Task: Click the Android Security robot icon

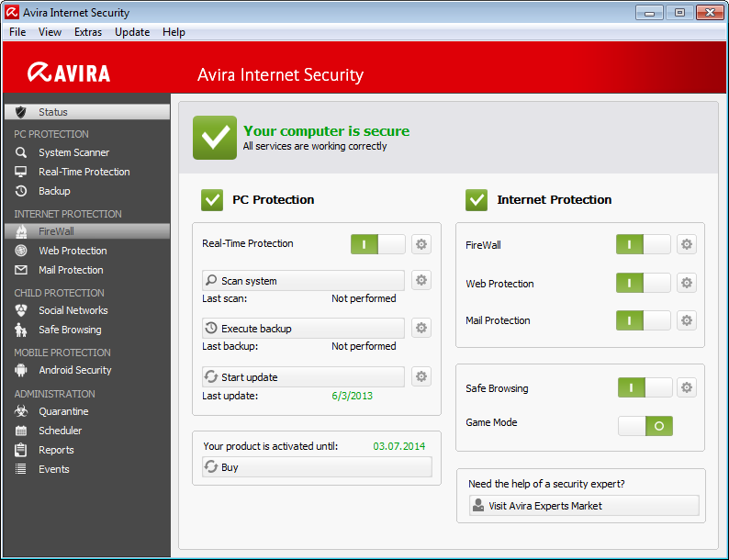Action: (x=21, y=370)
